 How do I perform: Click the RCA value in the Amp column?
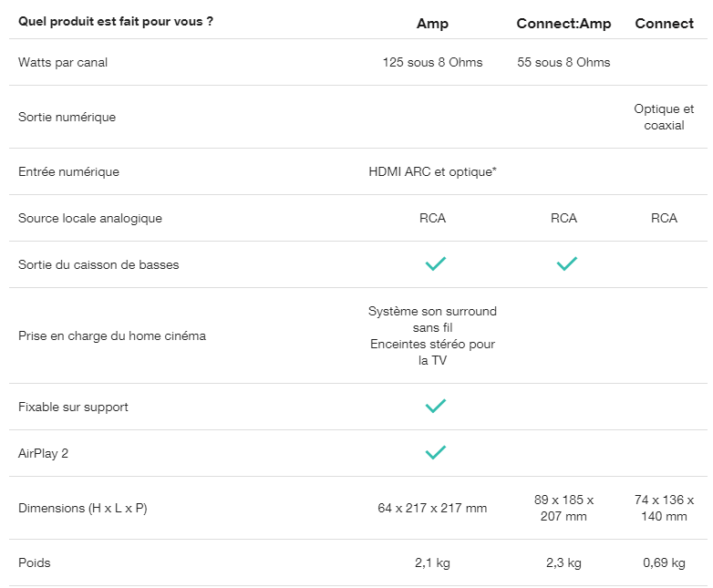point(432,218)
